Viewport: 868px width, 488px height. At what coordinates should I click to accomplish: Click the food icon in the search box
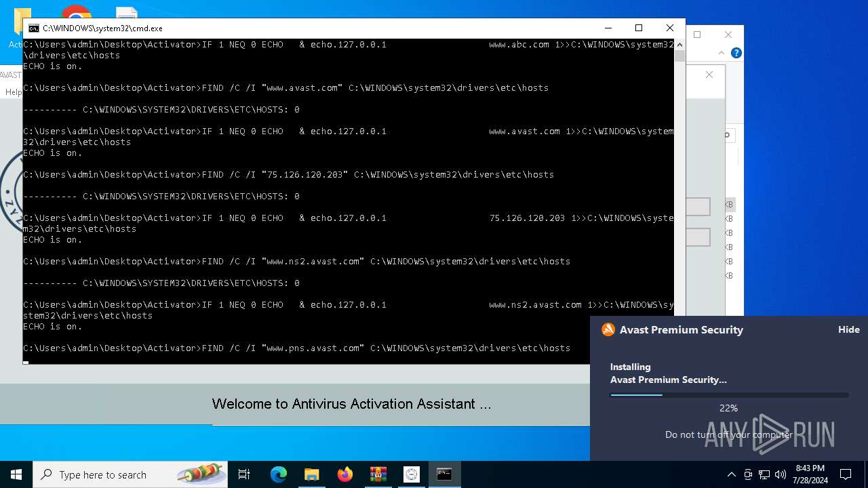201,474
